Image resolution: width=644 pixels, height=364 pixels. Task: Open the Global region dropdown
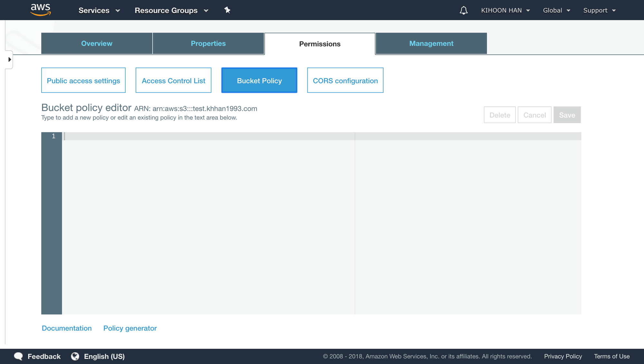(556, 10)
